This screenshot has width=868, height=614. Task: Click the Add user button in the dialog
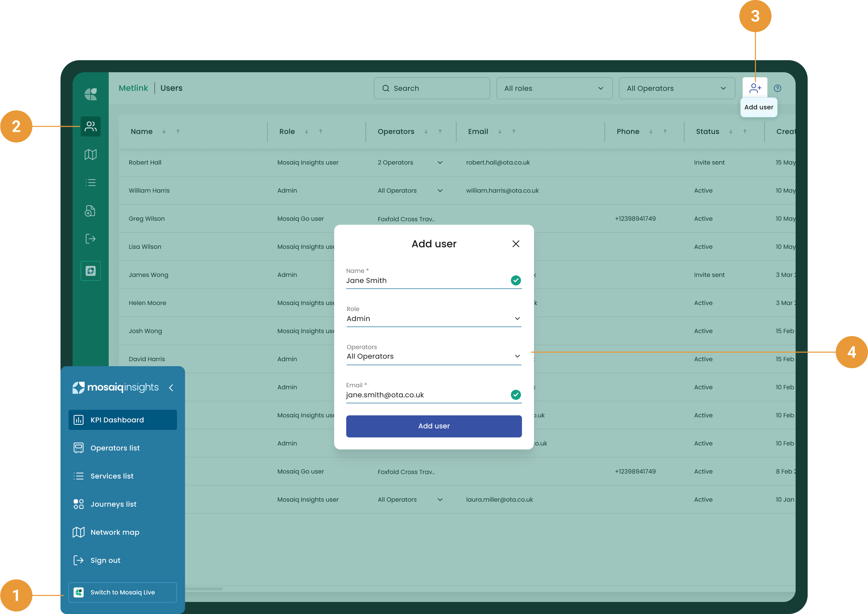tap(433, 426)
